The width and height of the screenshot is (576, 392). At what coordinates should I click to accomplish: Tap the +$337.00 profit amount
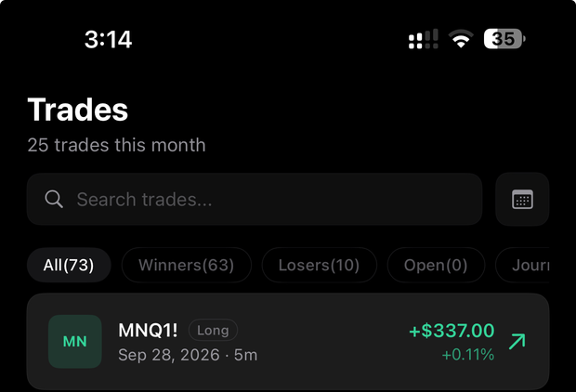(452, 331)
